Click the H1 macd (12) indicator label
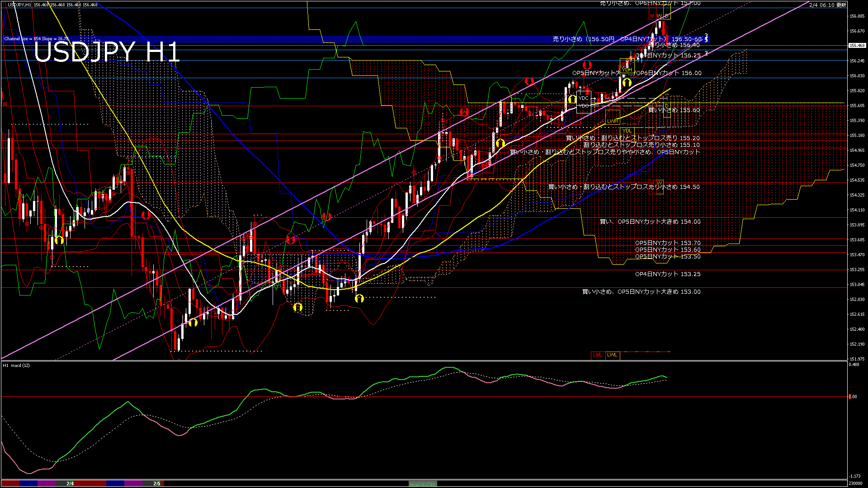The image size is (868, 488). (x=16, y=365)
